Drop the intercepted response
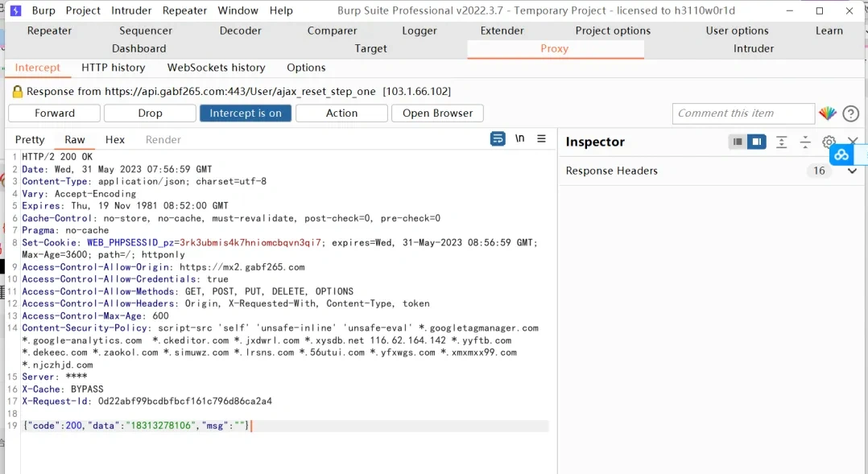This screenshot has width=868, height=474. coord(150,113)
